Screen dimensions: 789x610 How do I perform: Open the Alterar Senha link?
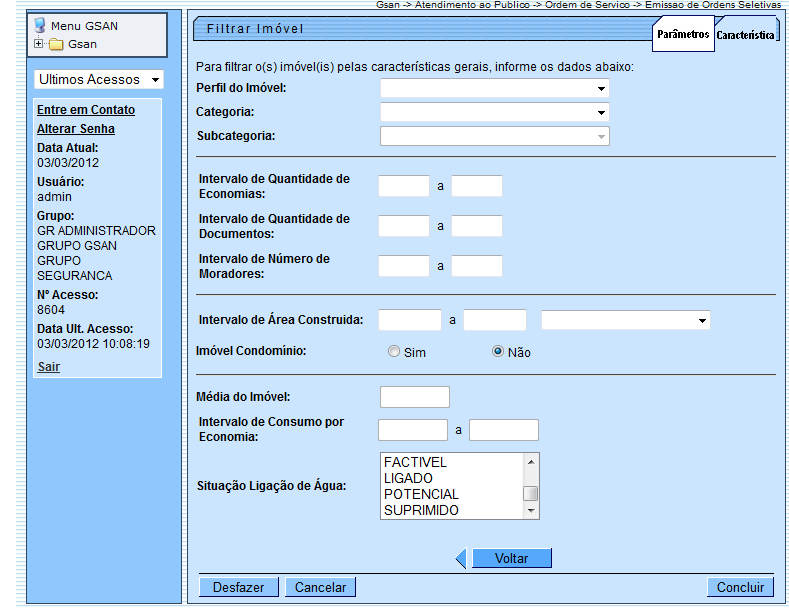coord(76,129)
